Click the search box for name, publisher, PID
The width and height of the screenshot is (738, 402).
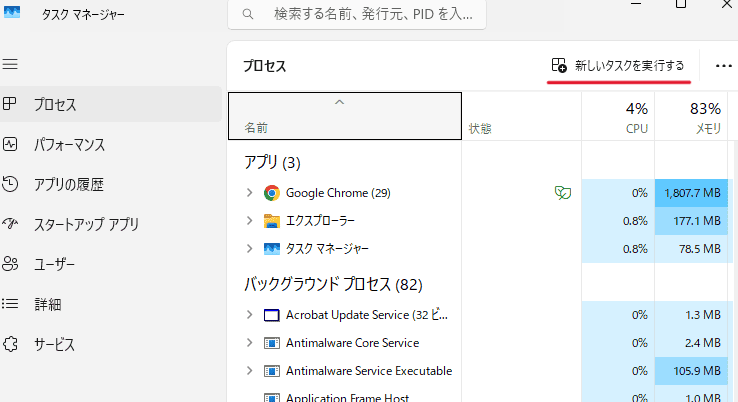click(x=357, y=15)
